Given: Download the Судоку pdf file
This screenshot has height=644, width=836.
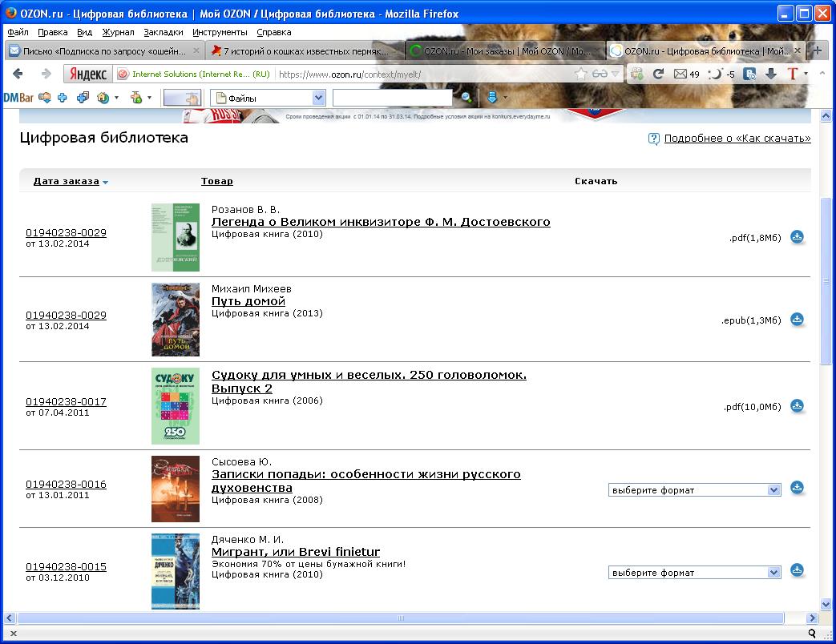Looking at the screenshot, I should (x=797, y=406).
